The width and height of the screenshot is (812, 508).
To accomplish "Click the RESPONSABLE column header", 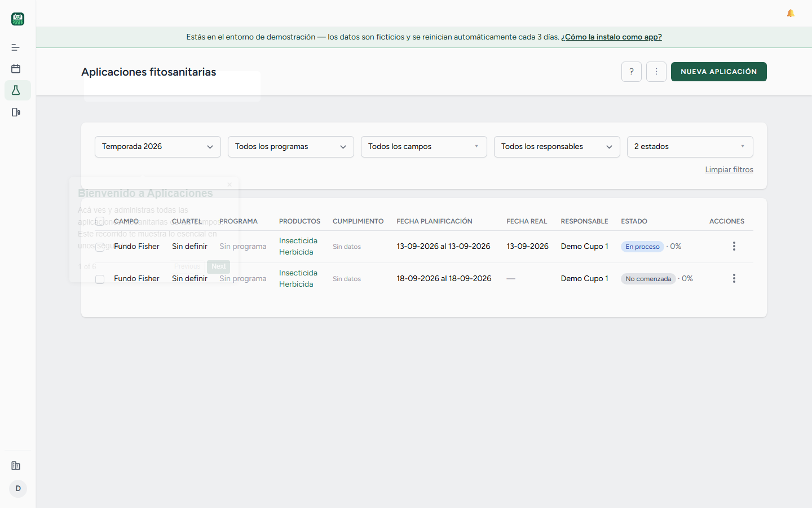I will click(584, 221).
